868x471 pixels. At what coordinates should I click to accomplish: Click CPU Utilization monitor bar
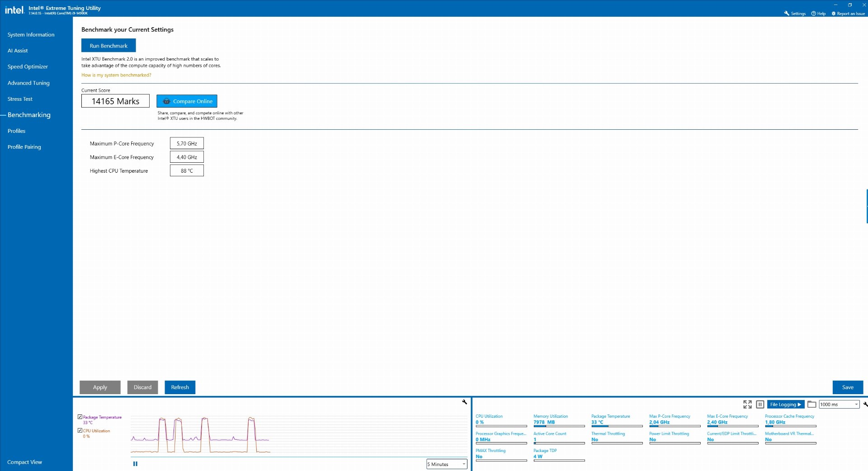[x=501, y=426]
